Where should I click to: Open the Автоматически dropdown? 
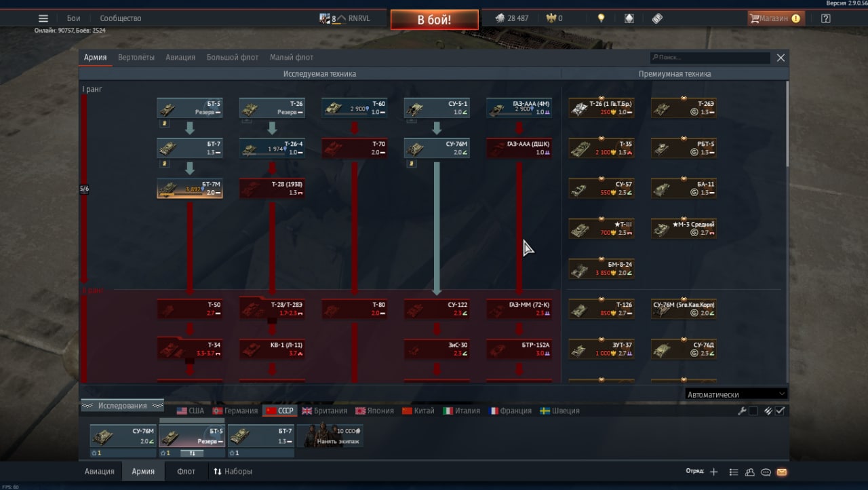pyautogui.click(x=736, y=394)
